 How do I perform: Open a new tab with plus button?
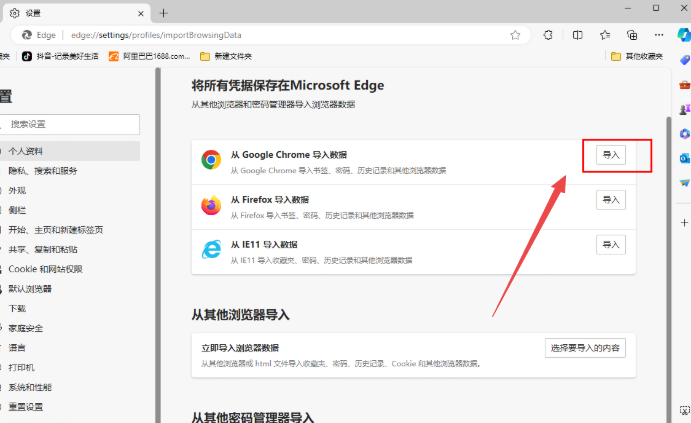coord(163,13)
